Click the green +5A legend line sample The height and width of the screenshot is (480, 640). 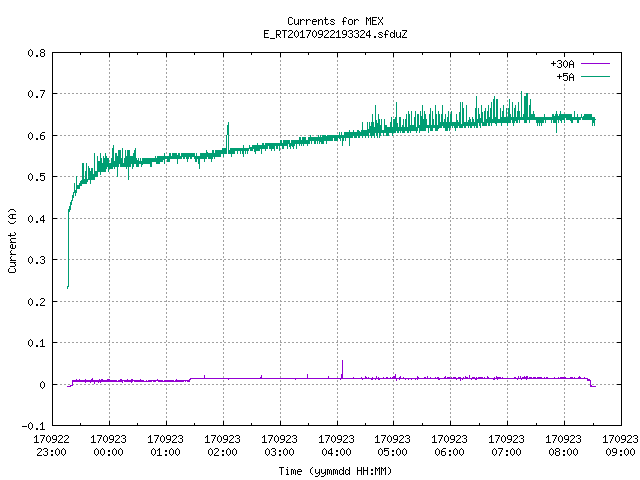tap(595, 76)
